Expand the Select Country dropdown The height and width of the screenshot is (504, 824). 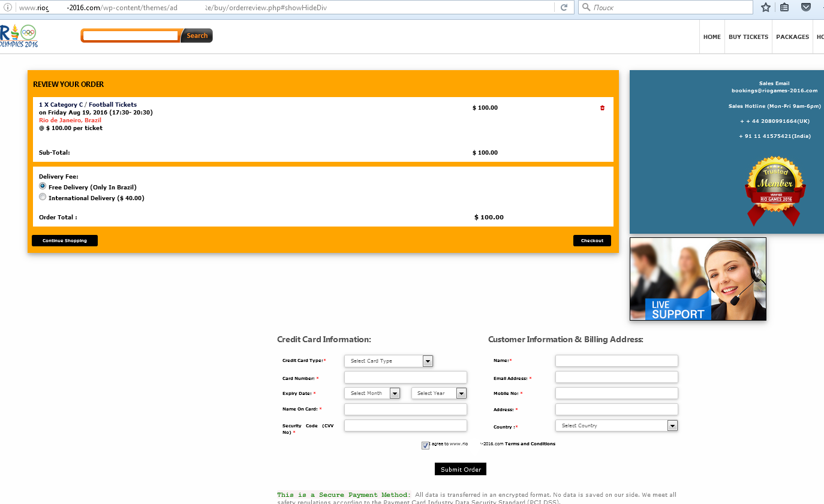(x=617, y=425)
